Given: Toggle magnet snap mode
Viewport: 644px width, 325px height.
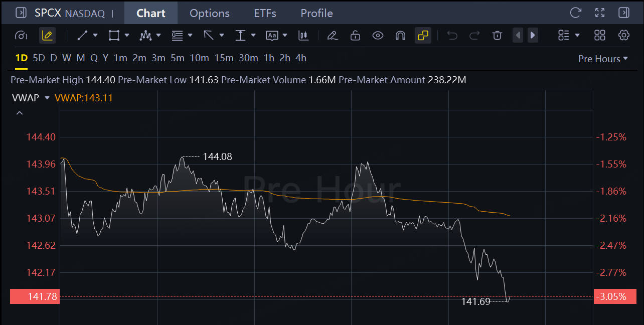Looking at the screenshot, I should pyautogui.click(x=400, y=35).
